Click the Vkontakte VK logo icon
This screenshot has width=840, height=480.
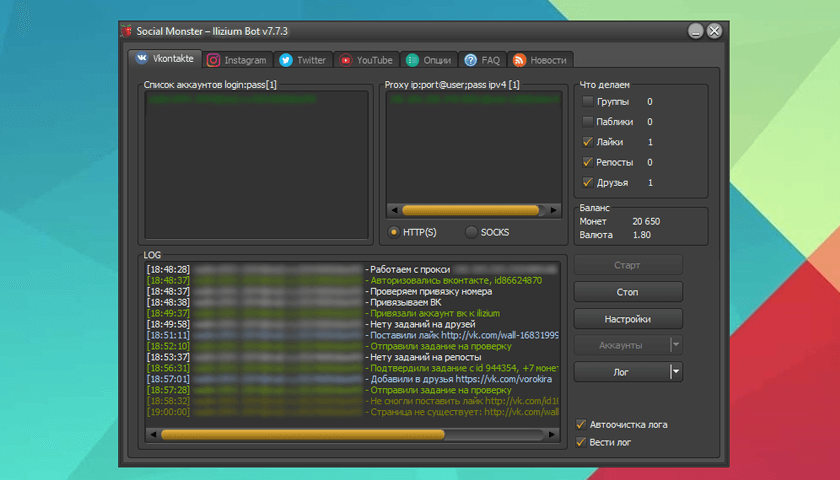[x=141, y=58]
